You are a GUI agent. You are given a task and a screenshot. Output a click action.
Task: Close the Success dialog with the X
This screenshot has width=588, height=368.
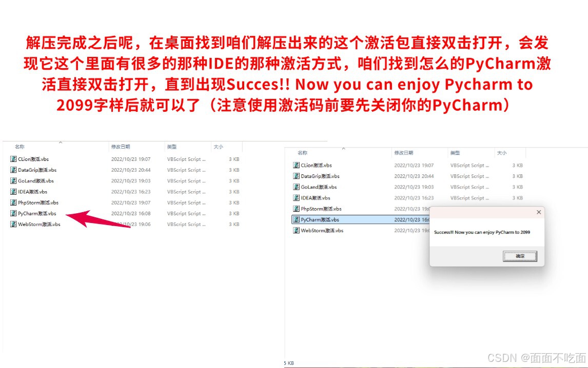point(539,212)
